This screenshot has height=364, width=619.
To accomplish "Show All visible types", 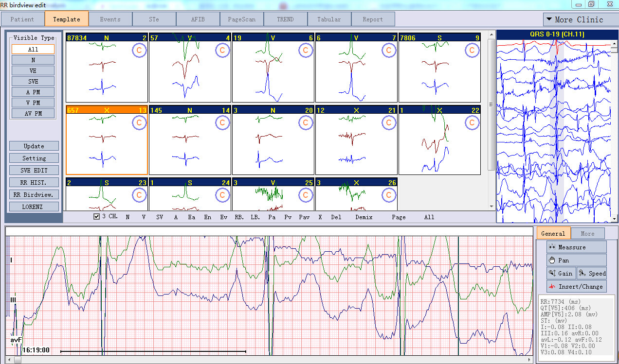I will pyautogui.click(x=33, y=49).
